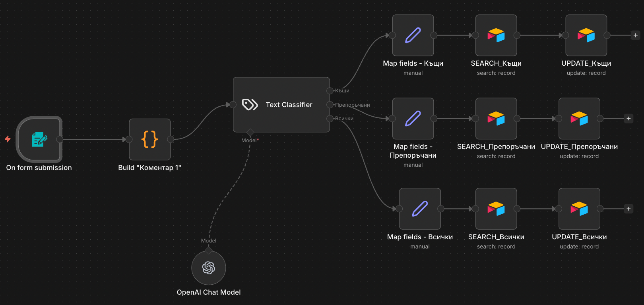Open the UPDATE_Всички Airtable node
This screenshot has width=644, height=305.
[x=579, y=209]
